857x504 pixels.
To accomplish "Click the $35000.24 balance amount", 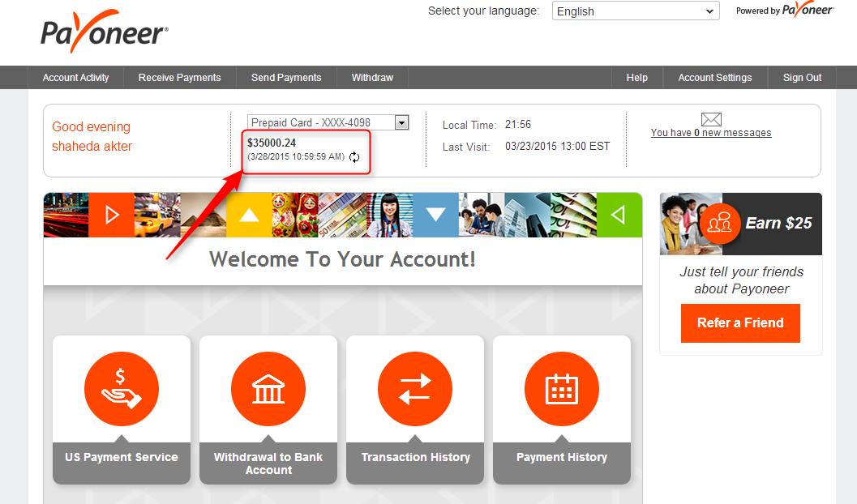I will tap(272, 143).
